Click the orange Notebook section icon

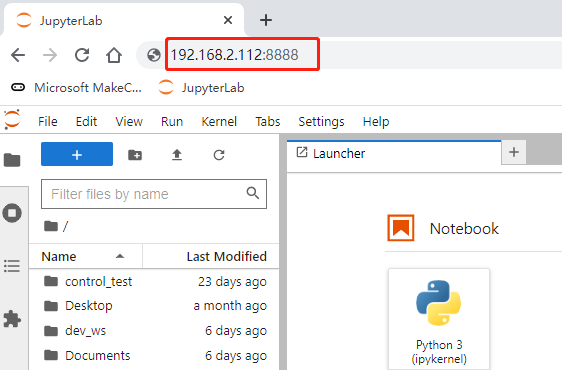401,228
